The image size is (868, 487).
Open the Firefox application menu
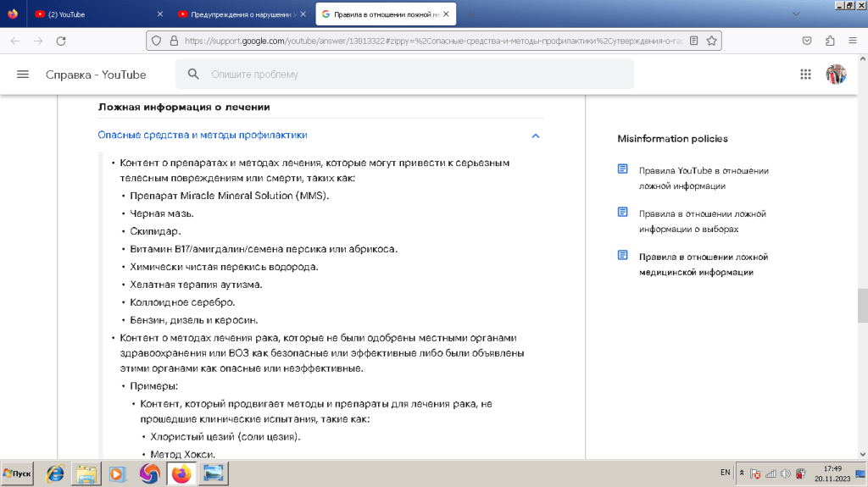(x=852, y=41)
